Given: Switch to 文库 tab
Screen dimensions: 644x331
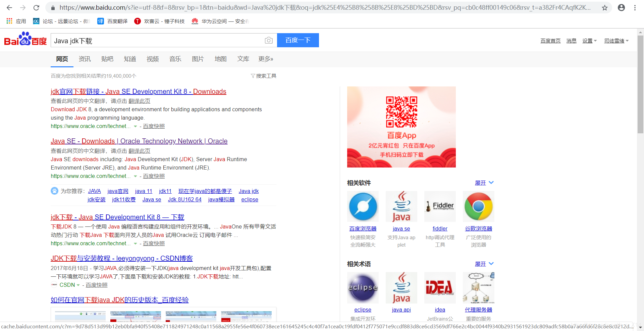Looking at the screenshot, I should click(243, 59).
